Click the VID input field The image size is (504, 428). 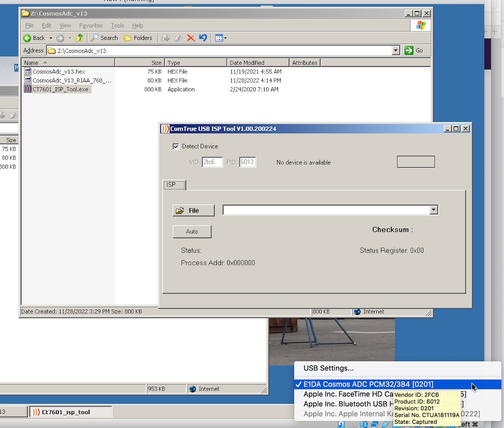212,162
